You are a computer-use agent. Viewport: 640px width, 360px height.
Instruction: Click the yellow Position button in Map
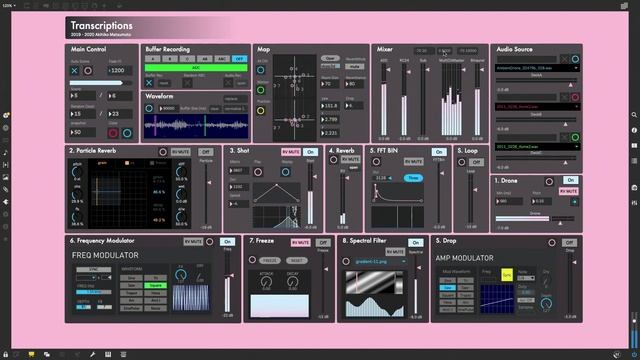point(260,111)
